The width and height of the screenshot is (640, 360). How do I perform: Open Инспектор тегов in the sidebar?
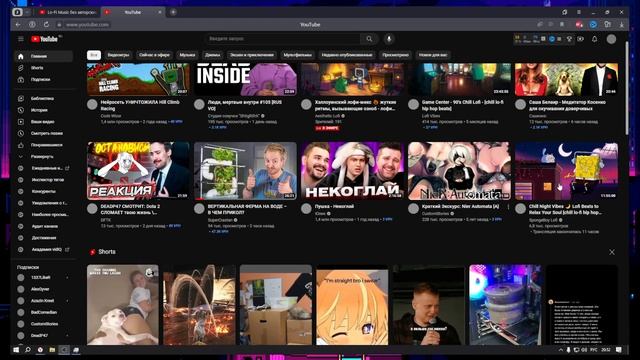point(43,180)
